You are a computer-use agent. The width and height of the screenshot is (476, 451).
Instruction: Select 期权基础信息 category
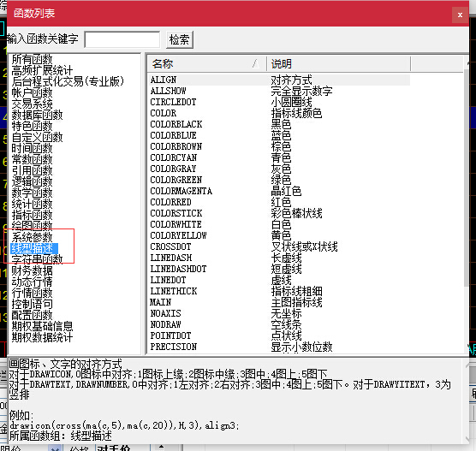point(42,326)
